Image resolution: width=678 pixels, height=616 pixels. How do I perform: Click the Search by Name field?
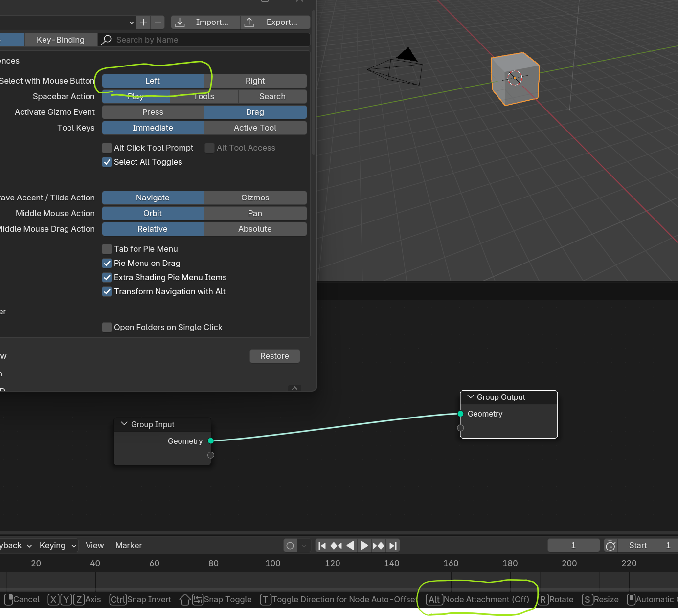coord(204,40)
